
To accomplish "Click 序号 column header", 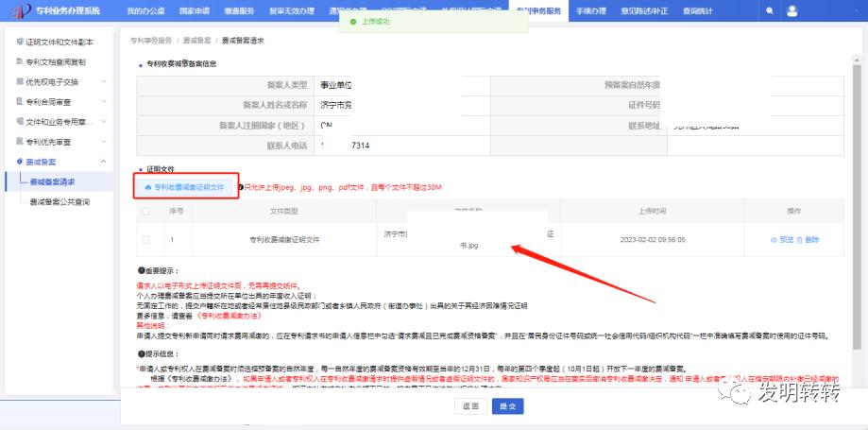I will (177, 211).
